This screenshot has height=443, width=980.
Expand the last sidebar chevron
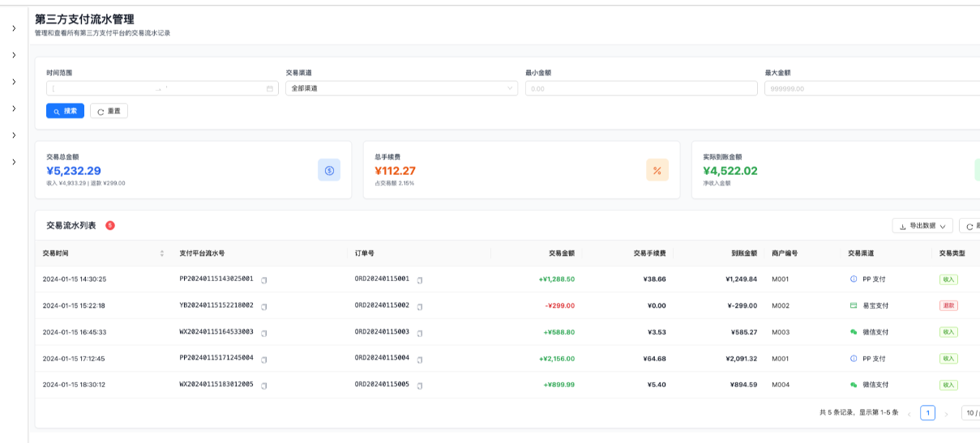click(14, 162)
